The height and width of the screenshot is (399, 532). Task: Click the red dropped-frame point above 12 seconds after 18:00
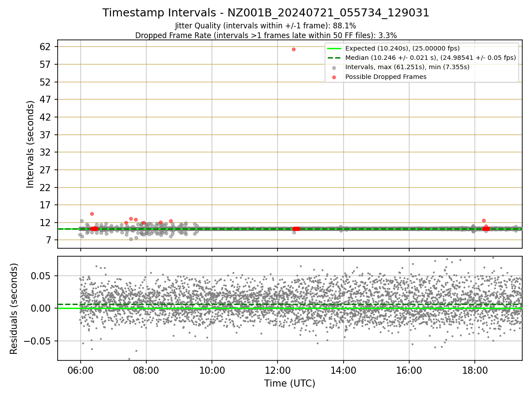pyautogui.click(x=484, y=220)
